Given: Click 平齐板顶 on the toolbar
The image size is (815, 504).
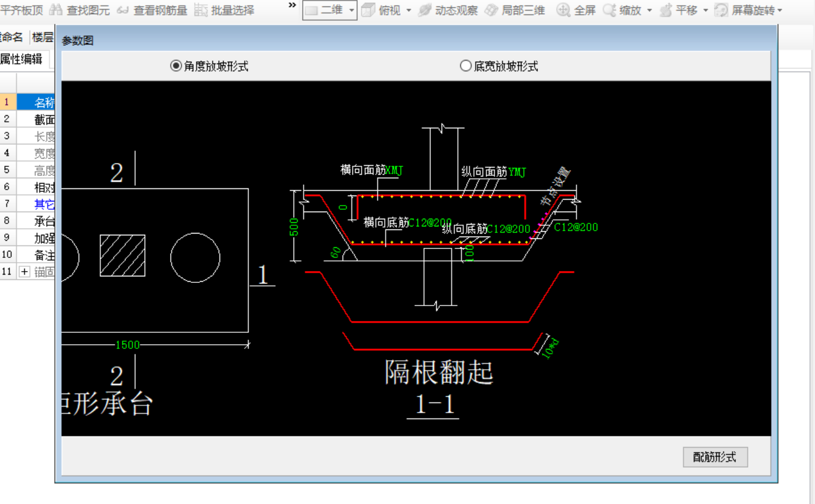Looking at the screenshot, I should [x=22, y=10].
